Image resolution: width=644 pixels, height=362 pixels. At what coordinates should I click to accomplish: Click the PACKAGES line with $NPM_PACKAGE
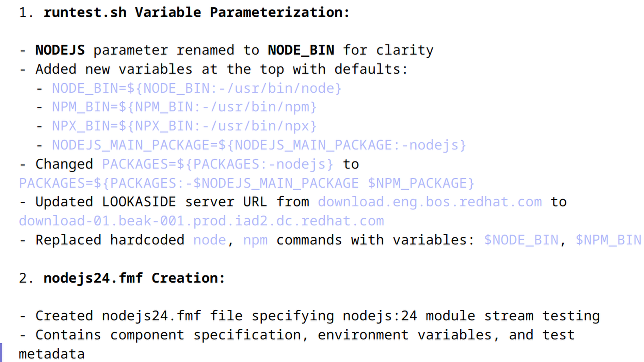pyautogui.click(x=246, y=183)
